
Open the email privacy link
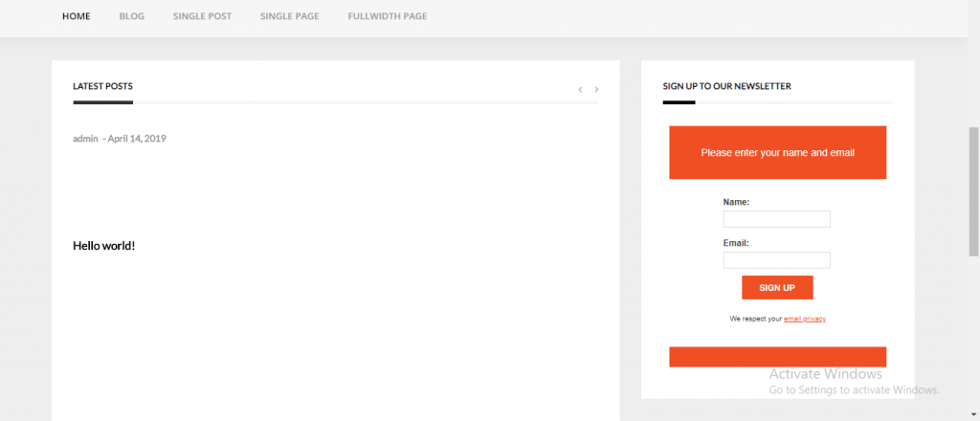805,319
